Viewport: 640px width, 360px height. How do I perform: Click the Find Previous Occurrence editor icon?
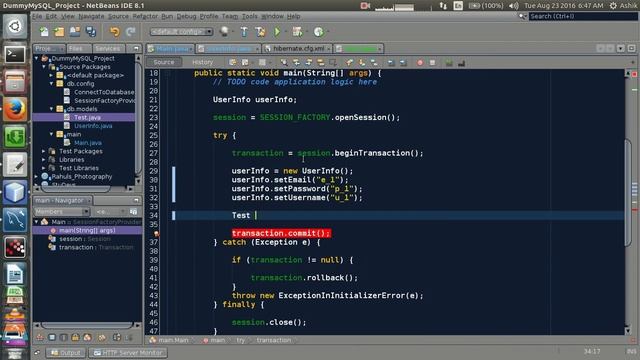(296, 62)
